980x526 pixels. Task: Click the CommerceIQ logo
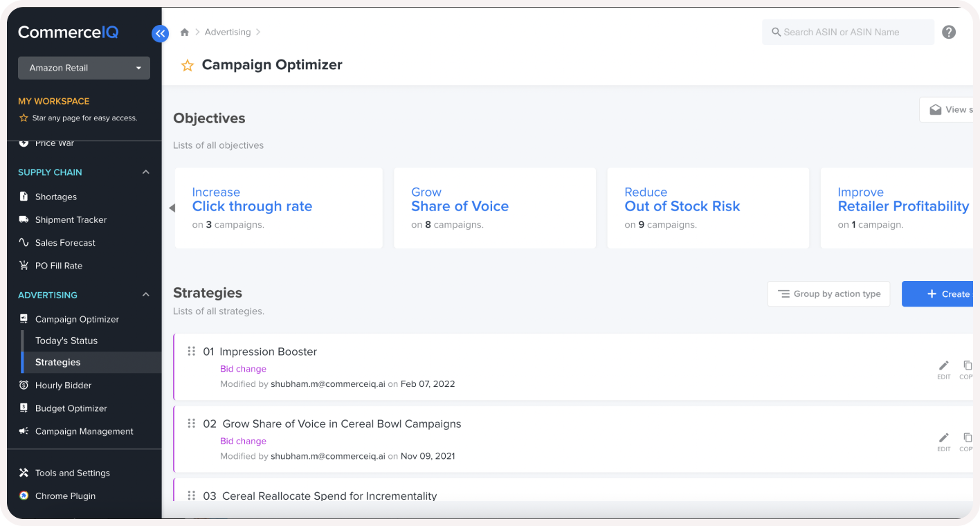(69, 32)
